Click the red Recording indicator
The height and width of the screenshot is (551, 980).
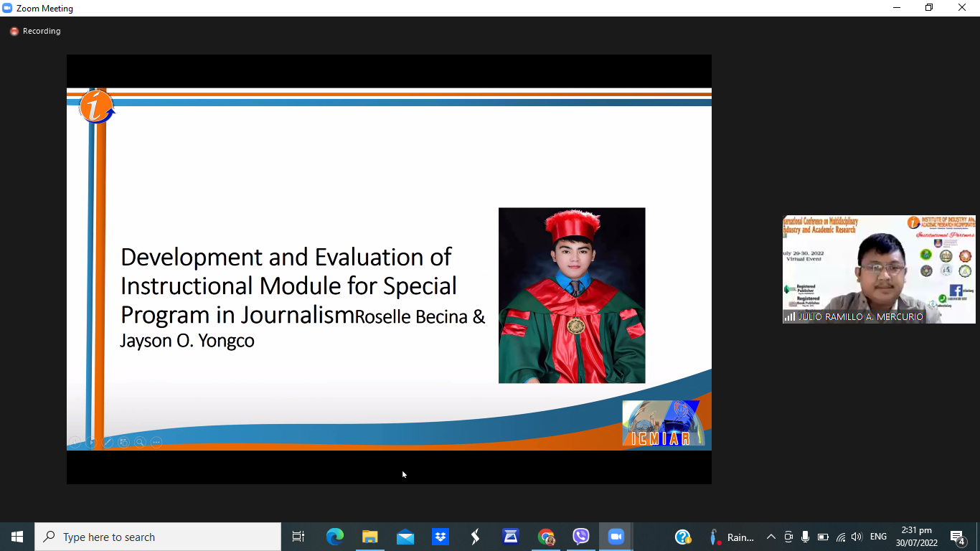[35, 32]
